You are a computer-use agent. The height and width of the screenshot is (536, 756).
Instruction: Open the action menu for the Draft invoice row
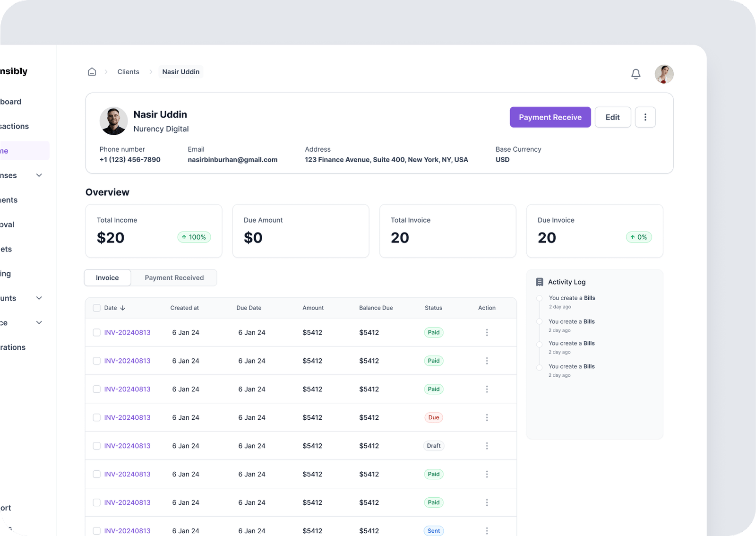tap(487, 446)
